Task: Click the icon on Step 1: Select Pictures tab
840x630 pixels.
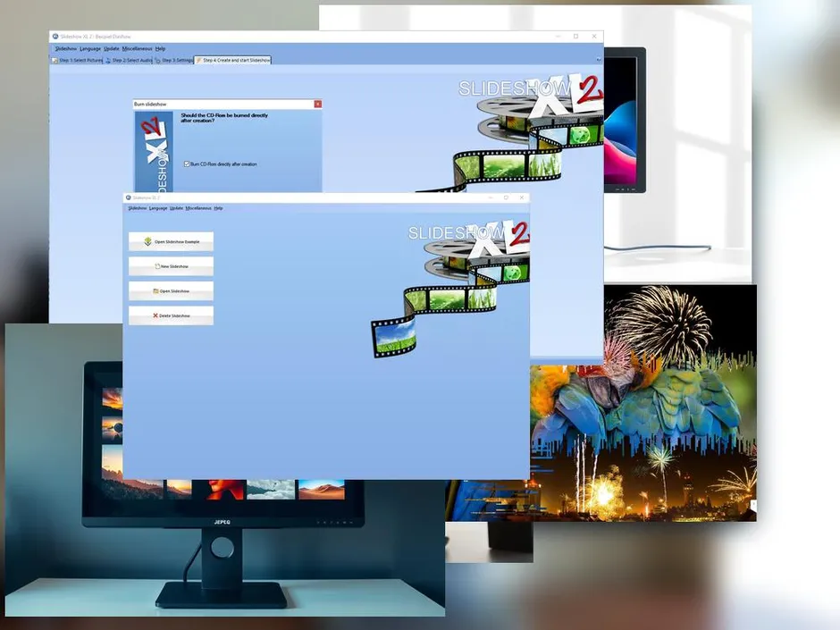Action: [55, 61]
